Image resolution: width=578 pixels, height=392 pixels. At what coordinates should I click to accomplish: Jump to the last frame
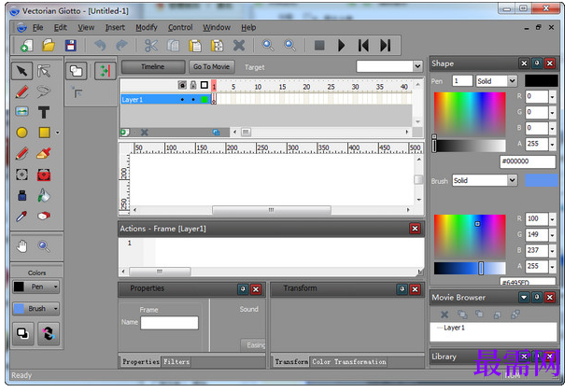click(386, 46)
